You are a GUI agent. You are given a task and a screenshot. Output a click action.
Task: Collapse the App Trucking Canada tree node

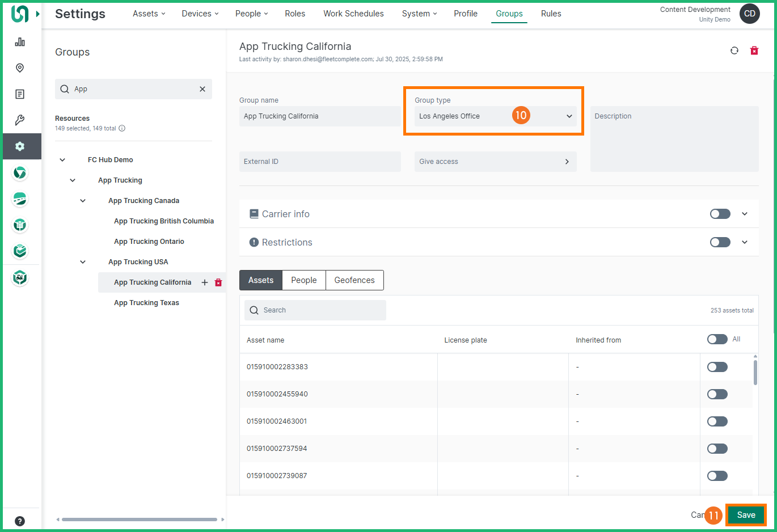point(83,201)
